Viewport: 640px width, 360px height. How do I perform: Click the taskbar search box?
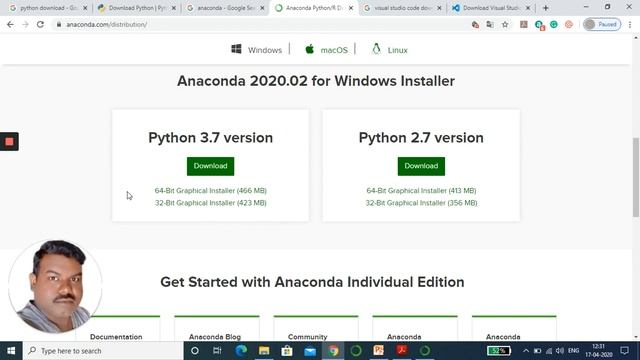click(103, 351)
